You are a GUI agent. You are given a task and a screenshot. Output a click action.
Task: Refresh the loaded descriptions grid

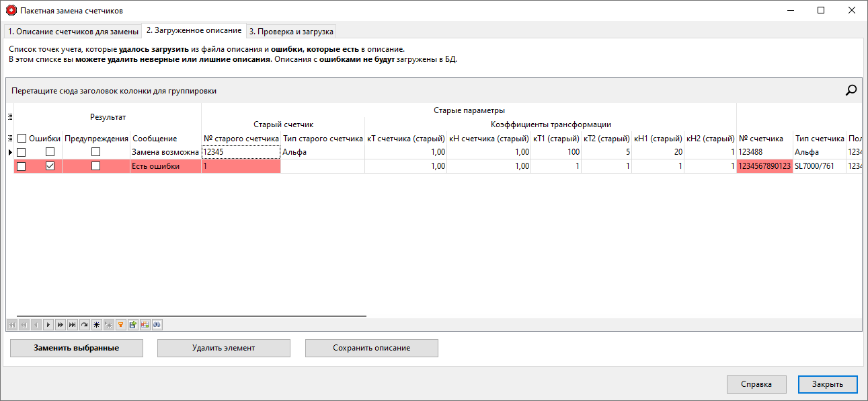click(84, 325)
